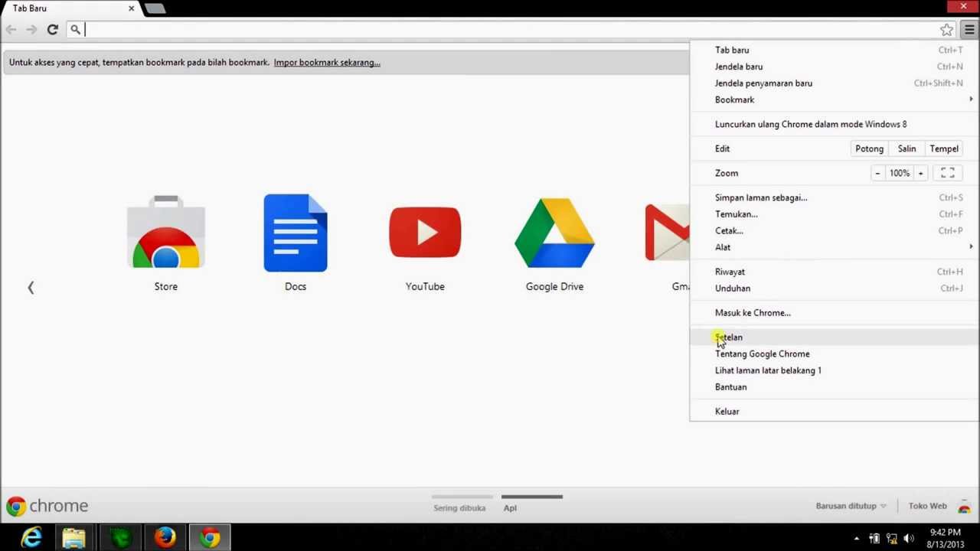Click the volume icon in system tray
The image size is (980, 551).
point(909,538)
